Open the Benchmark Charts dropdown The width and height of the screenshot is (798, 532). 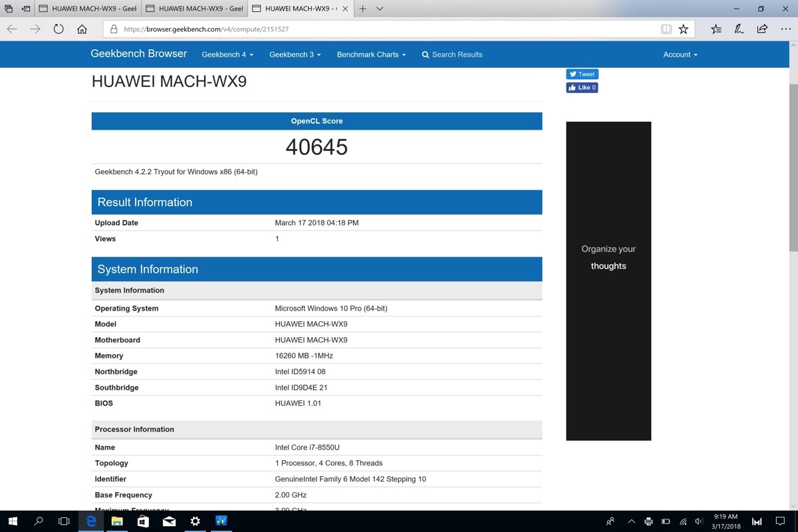(371, 55)
